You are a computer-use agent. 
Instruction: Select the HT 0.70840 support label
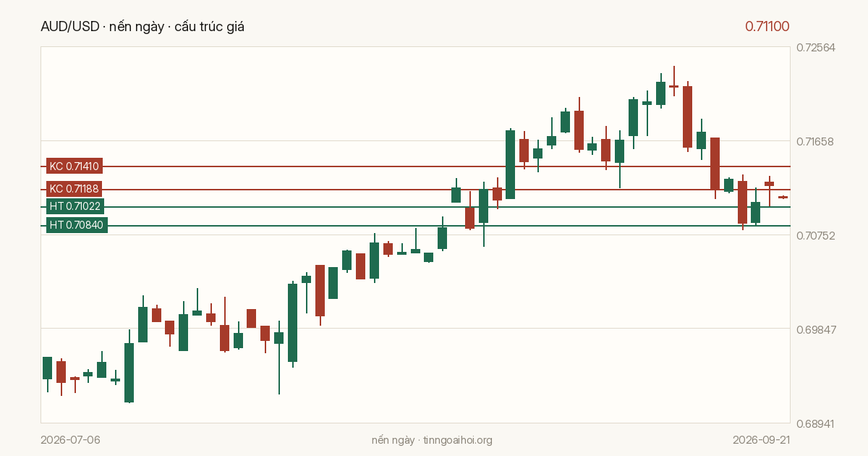pos(76,225)
